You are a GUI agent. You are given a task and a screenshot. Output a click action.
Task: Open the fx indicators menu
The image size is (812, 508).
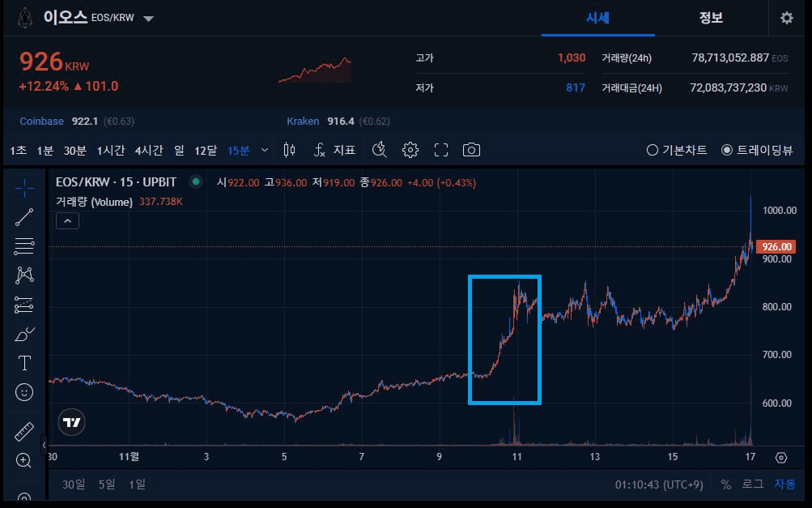click(320, 151)
